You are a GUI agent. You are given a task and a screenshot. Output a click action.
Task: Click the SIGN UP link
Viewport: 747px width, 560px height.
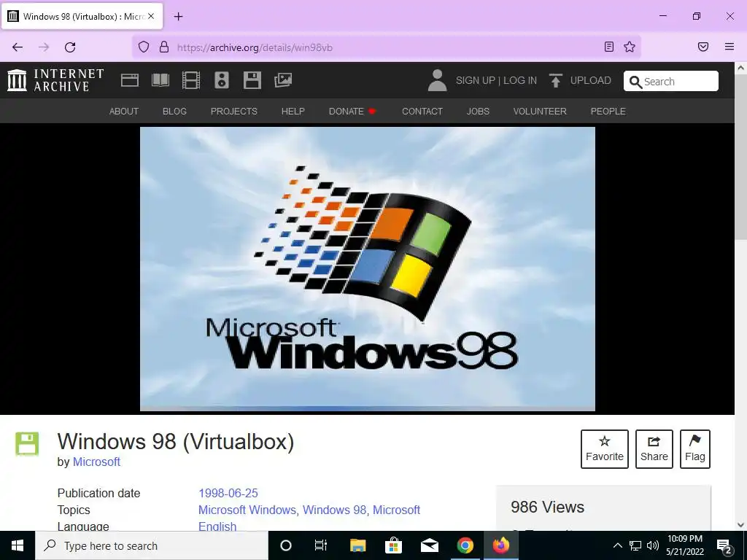(476, 80)
